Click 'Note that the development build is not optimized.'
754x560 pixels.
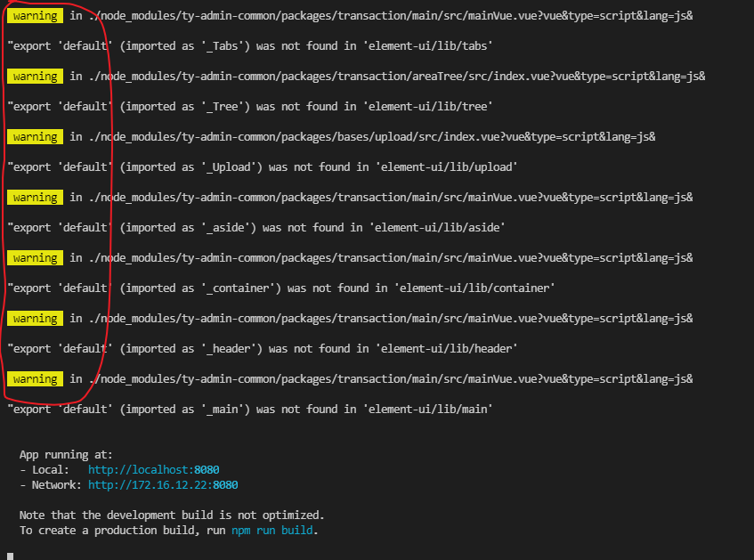point(172,515)
